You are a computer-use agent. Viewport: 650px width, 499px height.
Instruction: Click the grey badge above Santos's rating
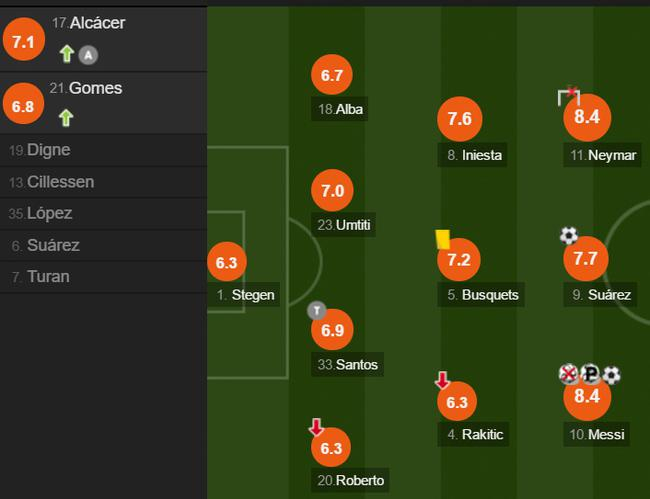[x=316, y=310]
